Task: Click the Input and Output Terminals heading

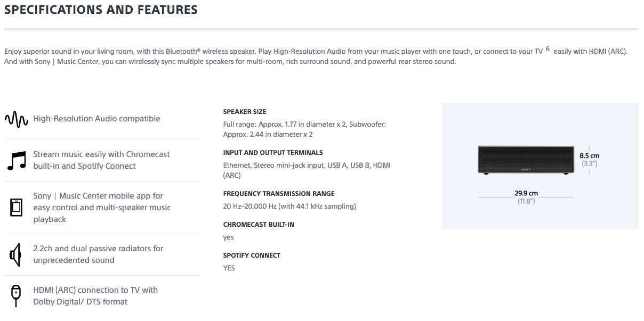Action: 273,153
